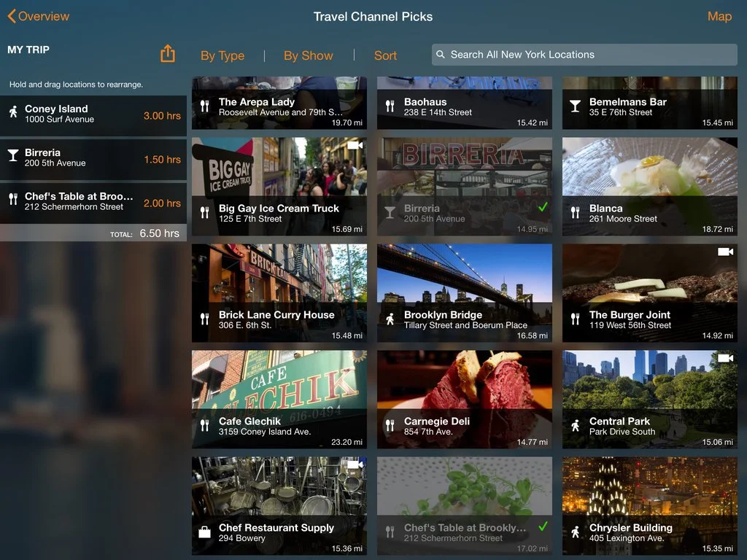Click the 3.00 hrs duration for Coney Island

(x=162, y=116)
